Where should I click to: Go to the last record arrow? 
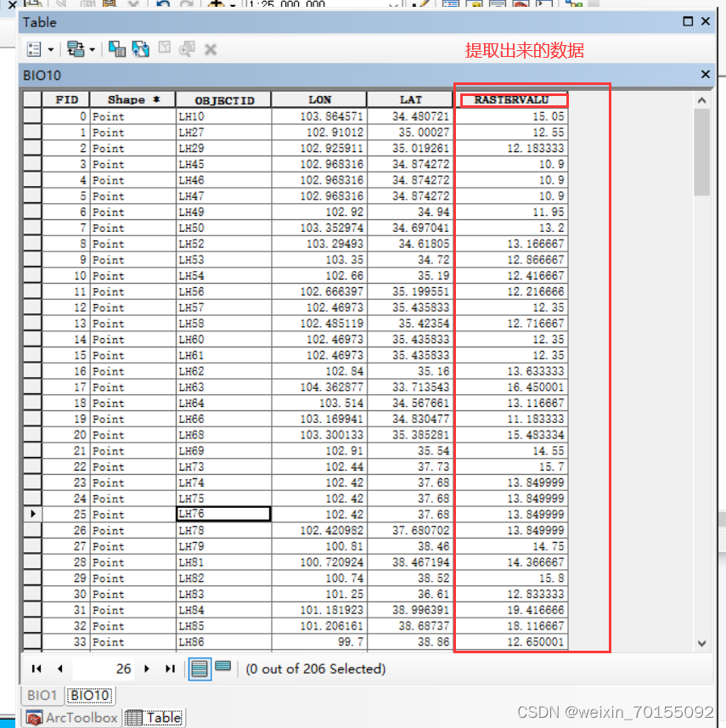tap(170, 669)
